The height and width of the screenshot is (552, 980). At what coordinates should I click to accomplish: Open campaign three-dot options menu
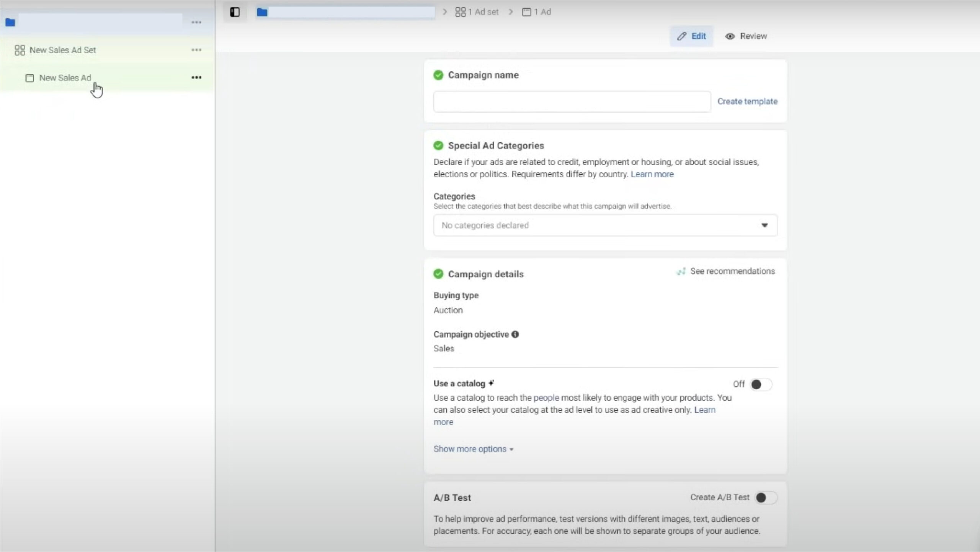point(196,22)
